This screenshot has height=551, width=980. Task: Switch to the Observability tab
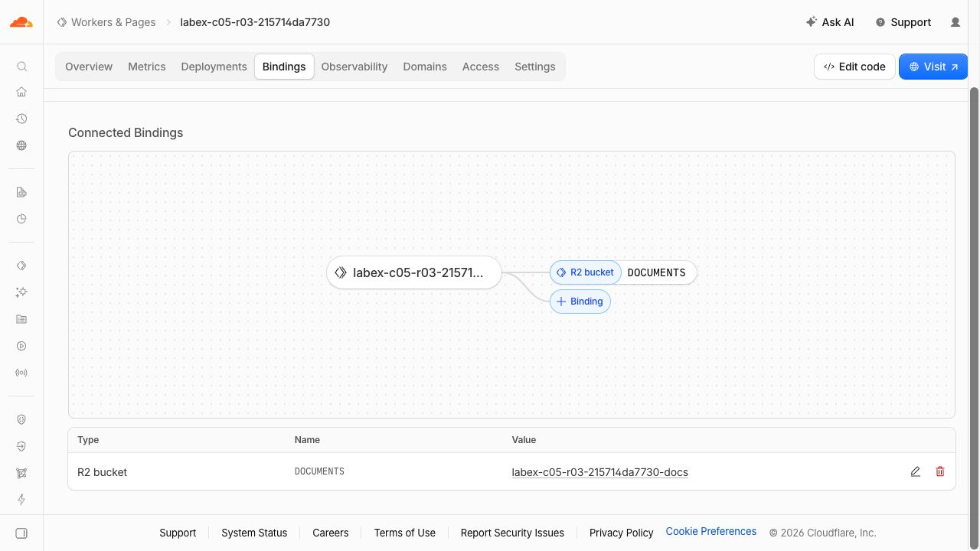pos(354,67)
